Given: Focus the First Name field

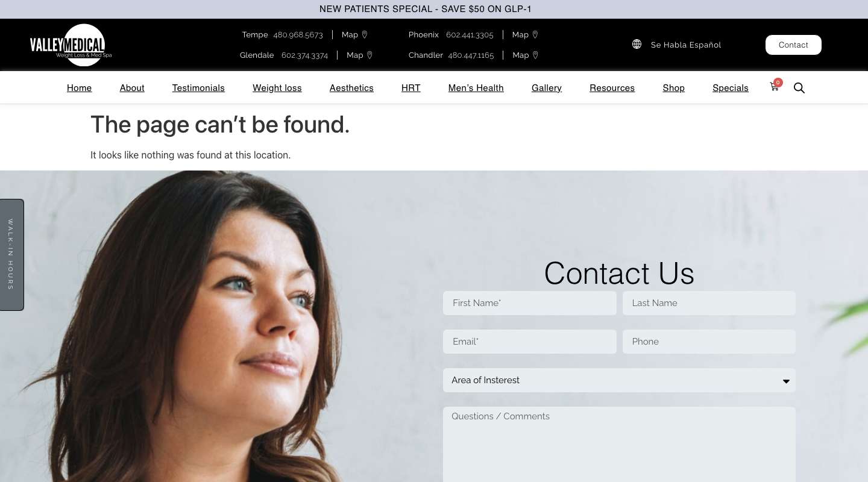Looking at the screenshot, I should 530,303.
